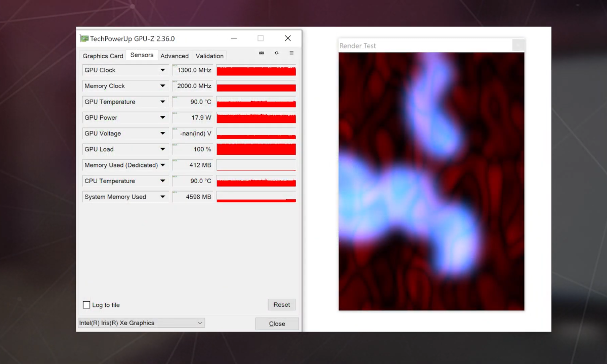
Task: Open the CPU Temperature sensor dropdown
Action: (163, 181)
